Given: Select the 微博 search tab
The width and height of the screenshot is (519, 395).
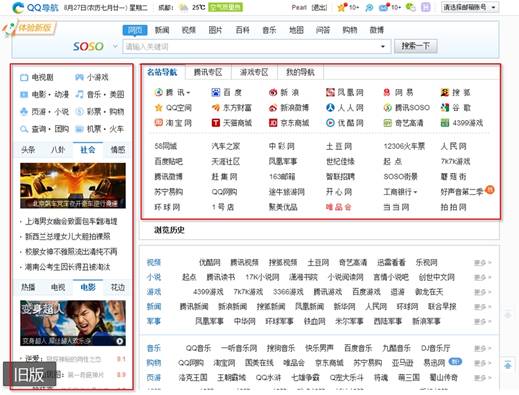Looking at the screenshot, I should pyautogui.click(x=377, y=30).
